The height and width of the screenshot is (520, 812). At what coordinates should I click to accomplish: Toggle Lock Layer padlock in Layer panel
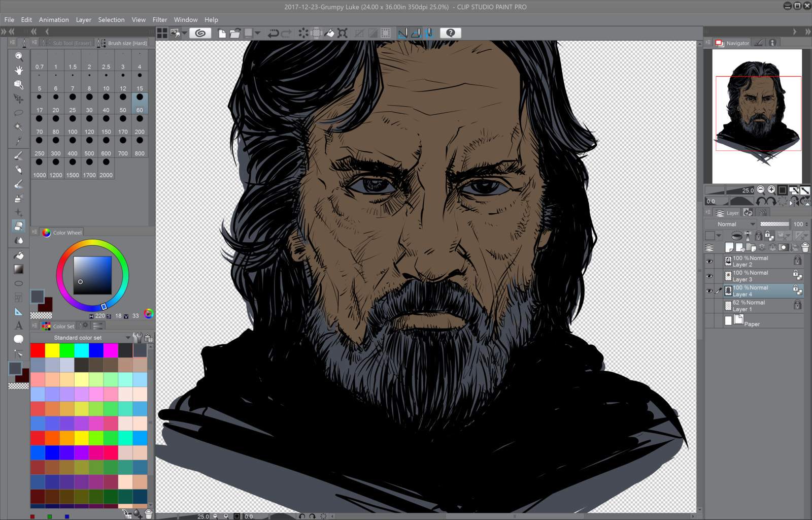click(758, 236)
